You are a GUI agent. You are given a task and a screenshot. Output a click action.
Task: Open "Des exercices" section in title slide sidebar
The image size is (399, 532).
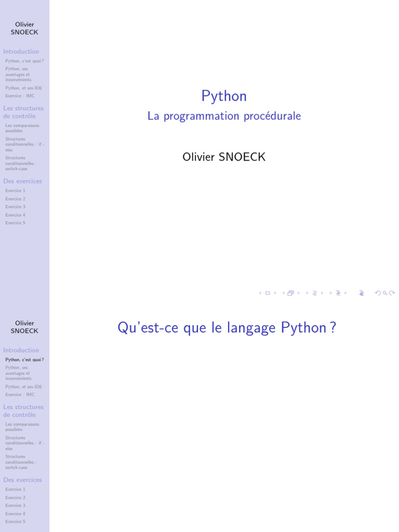point(22,181)
